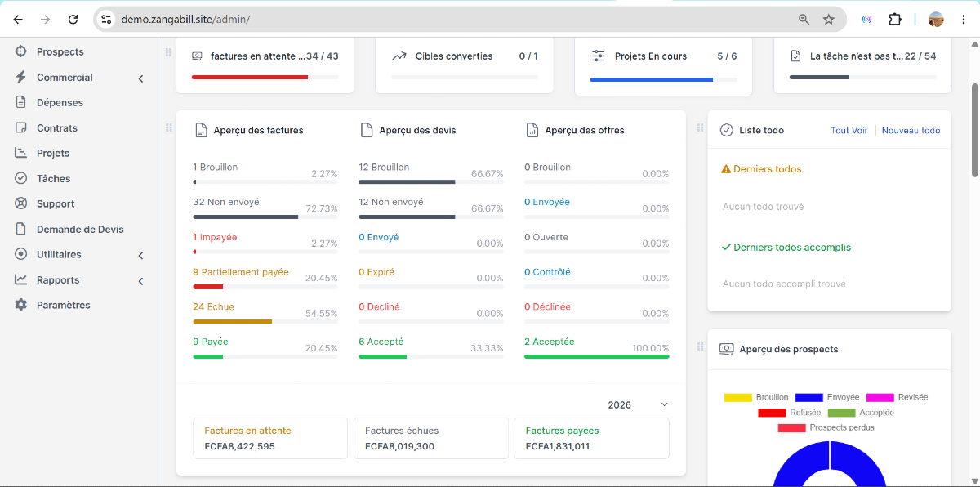
Task: Toggle Brouillon yellow legend swatch
Action: tap(738, 397)
